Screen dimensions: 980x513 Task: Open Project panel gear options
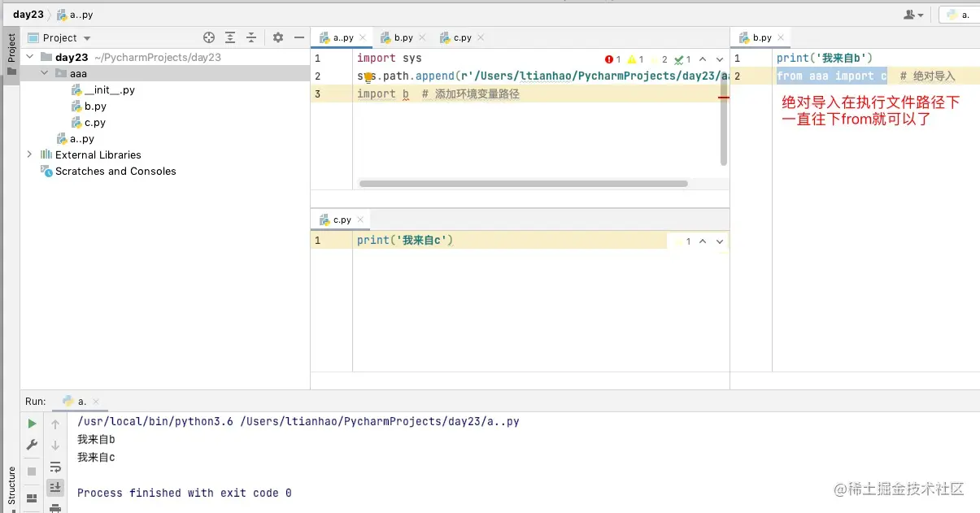pos(278,37)
